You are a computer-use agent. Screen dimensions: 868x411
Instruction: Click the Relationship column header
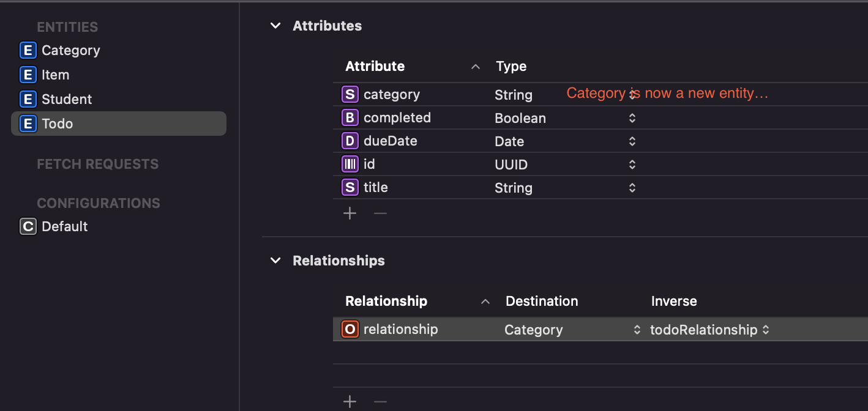pyautogui.click(x=386, y=301)
